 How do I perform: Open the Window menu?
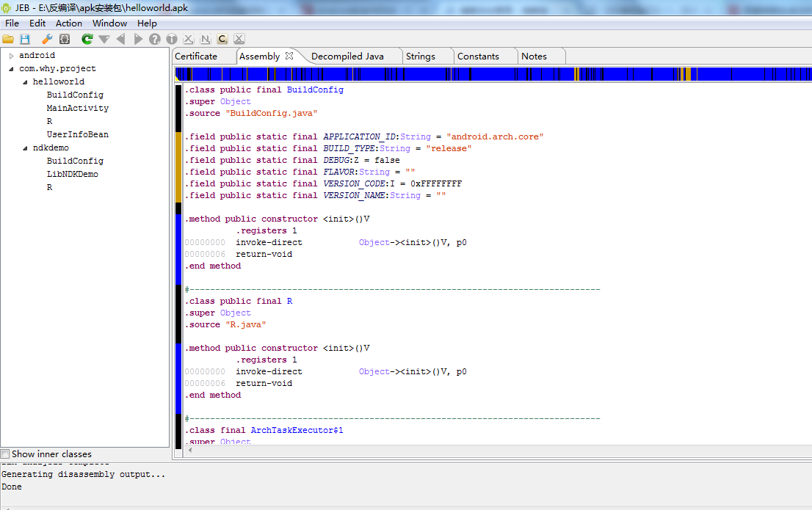coord(110,23)
